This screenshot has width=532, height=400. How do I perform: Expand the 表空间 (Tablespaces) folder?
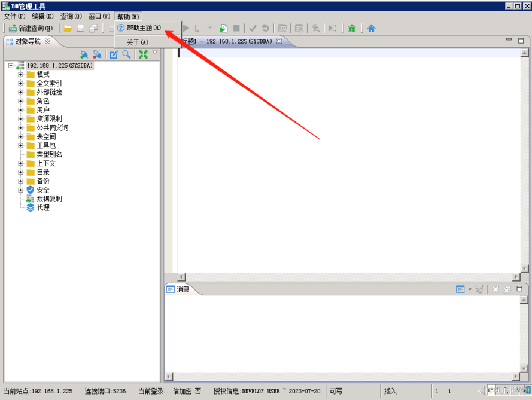point(21,136)
